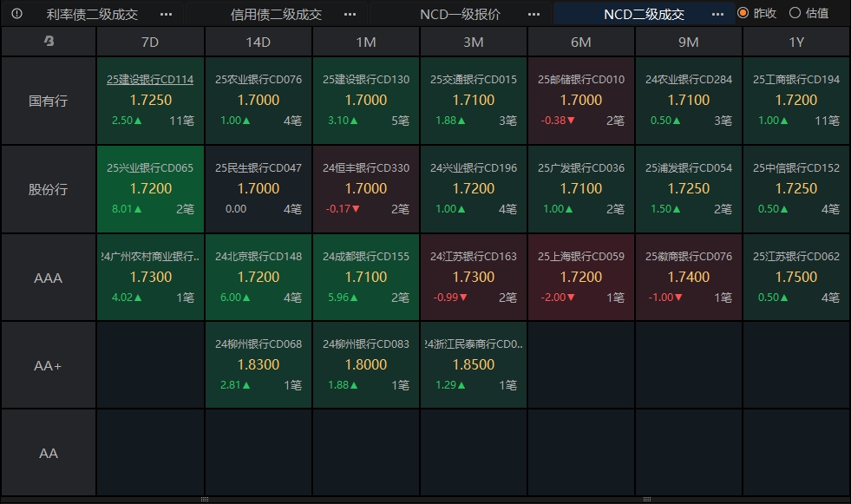Click the left horizontal scrollbar grip
The width and height of the screenshot is (851, 504).
point(205,499)
